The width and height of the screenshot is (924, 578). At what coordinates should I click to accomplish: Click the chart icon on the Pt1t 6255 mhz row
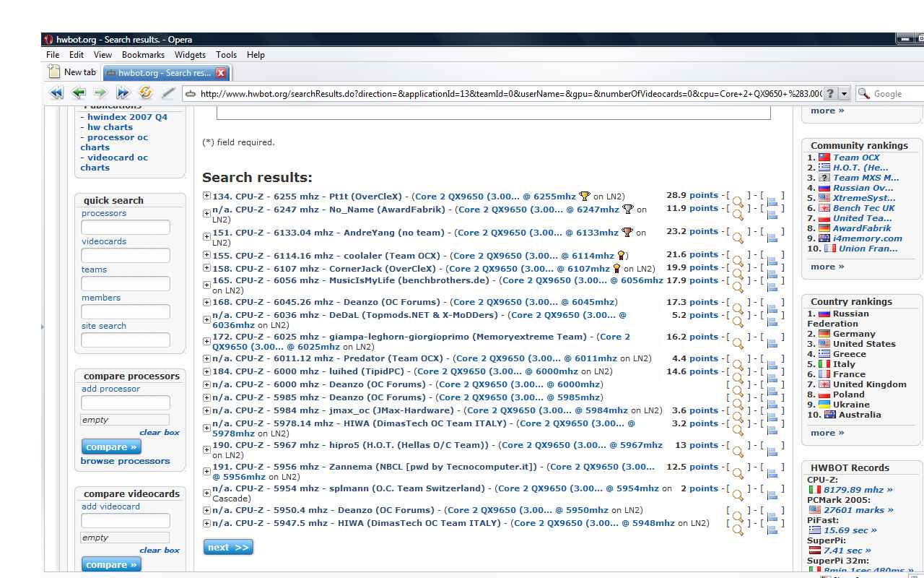[x=772, y=202]
